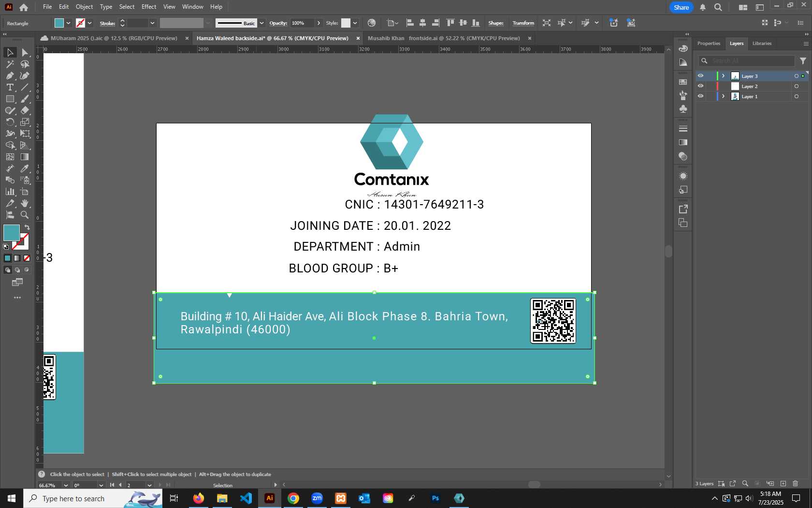Set fill mode to solid Color
Screen dimensions: 812x508
point(8,258)
